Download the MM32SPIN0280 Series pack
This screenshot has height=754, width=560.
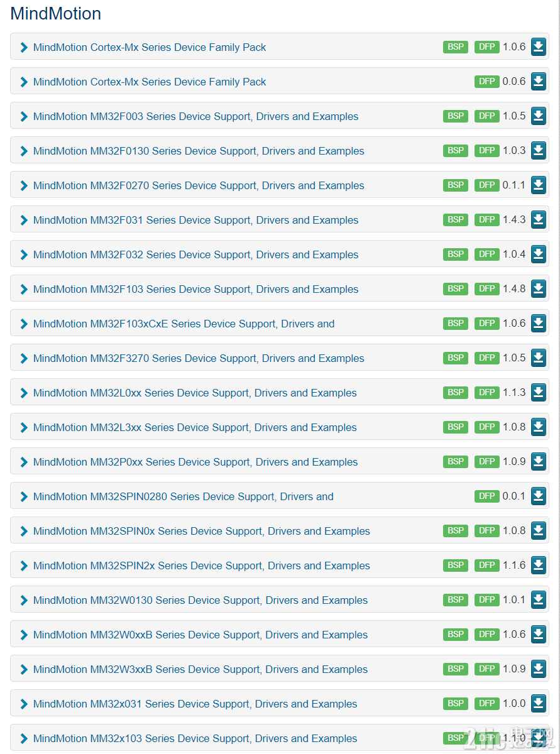pyautogui.click(x=539, y=496)
